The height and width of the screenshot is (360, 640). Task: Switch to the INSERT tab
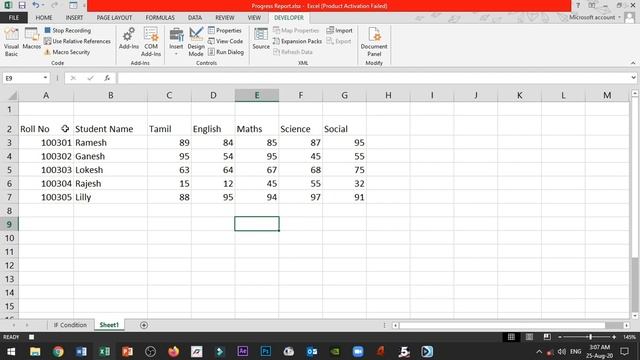pos(74,18)
